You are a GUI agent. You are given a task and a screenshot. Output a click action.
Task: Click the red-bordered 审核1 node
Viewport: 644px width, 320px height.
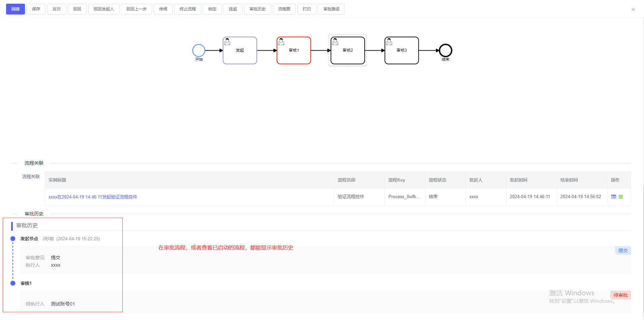pyautogui.click(x=294, y=50)
